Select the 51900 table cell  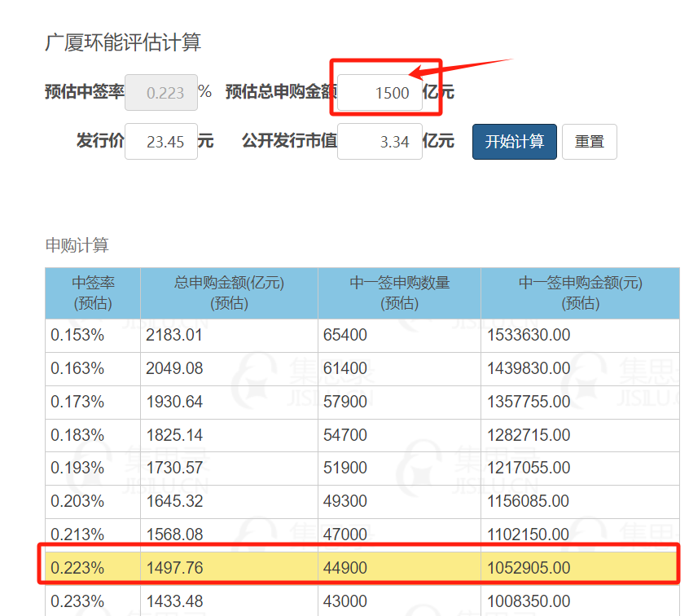[399, 469]
